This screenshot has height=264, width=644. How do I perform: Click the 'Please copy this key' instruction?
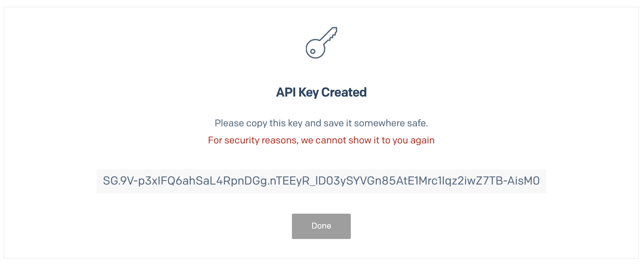point(321,123)
